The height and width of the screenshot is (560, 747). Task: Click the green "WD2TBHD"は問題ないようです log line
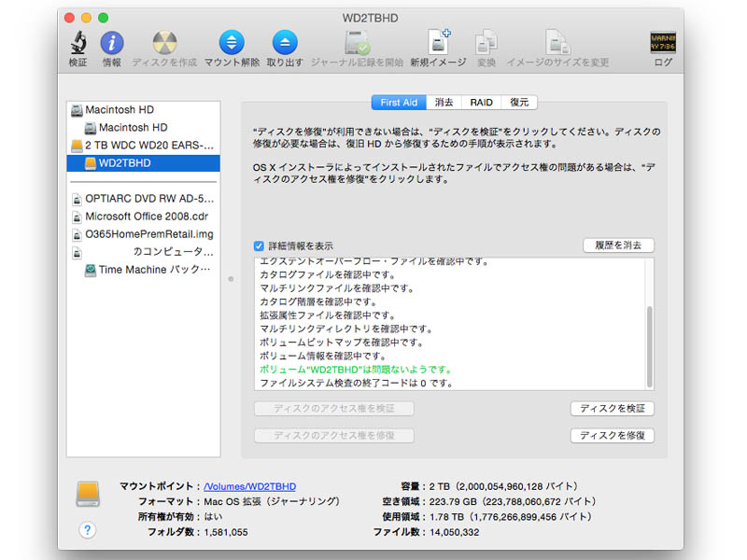click(355, 370)
